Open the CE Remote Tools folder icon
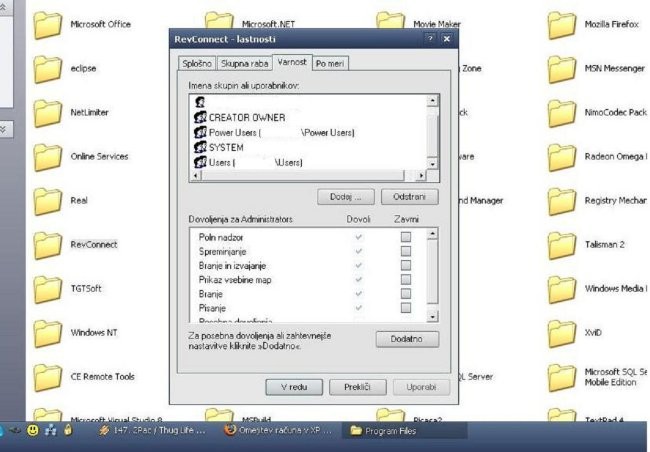650x452 pixels. pyautogui.click(x=47, y=377)
